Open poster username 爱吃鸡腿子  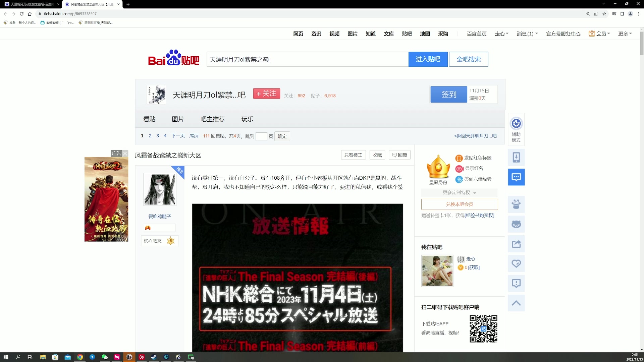(x=160, y=217)
